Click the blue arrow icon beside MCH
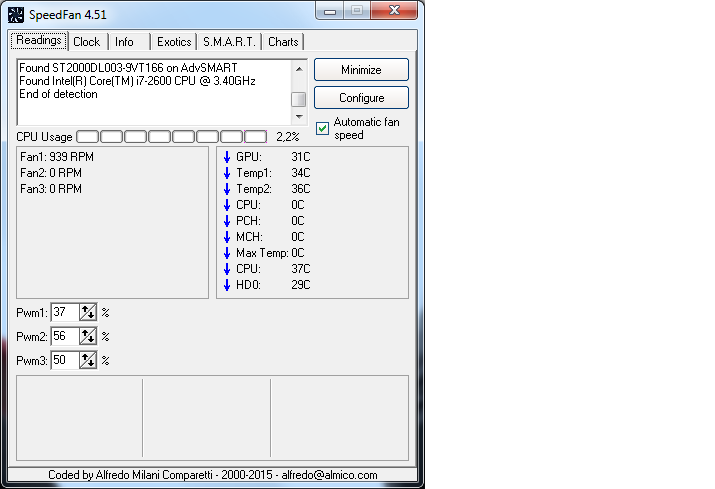715x489 pixels. tap(227, 237)
